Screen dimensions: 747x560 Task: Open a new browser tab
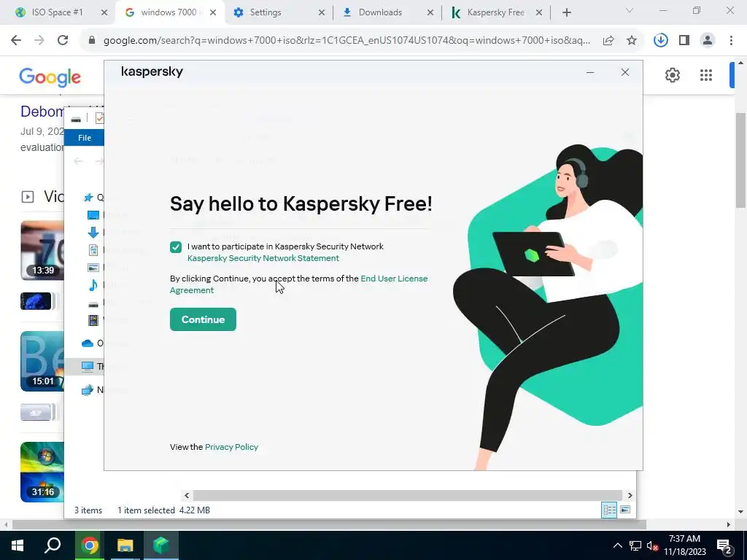pos(566,12)
